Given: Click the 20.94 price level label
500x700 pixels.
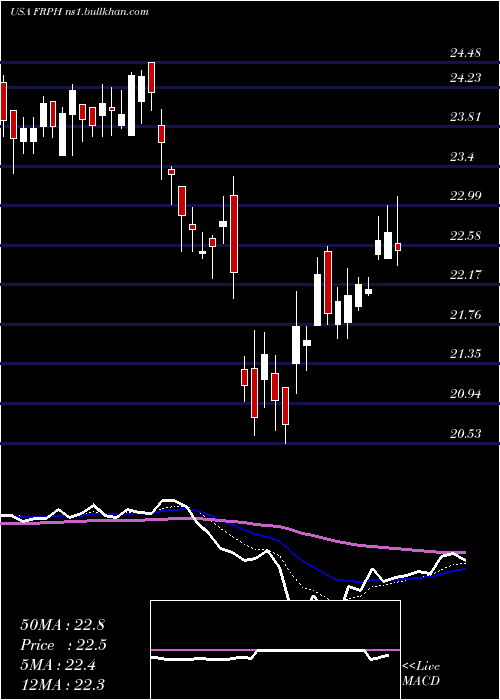Looking at the screenshot, I should pyautogui.click(x=465, y=394).
